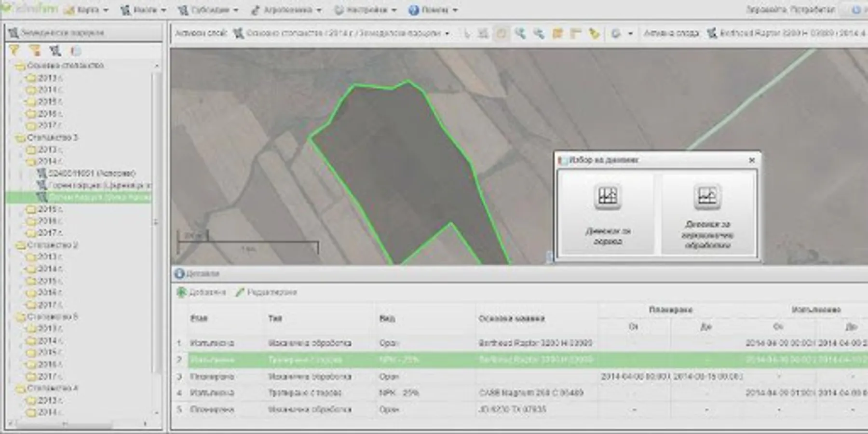Click the globe icon in the parcels panel toolbar
868x434 pixels.
76,50
